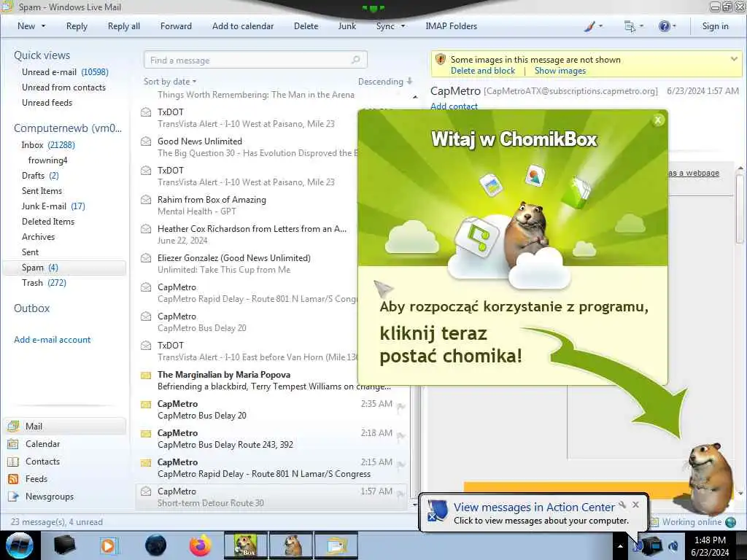Image resolution: width=747 pixels, height=560 pixels.
Task: Click the Delete and block link
Action: (483, 71)
